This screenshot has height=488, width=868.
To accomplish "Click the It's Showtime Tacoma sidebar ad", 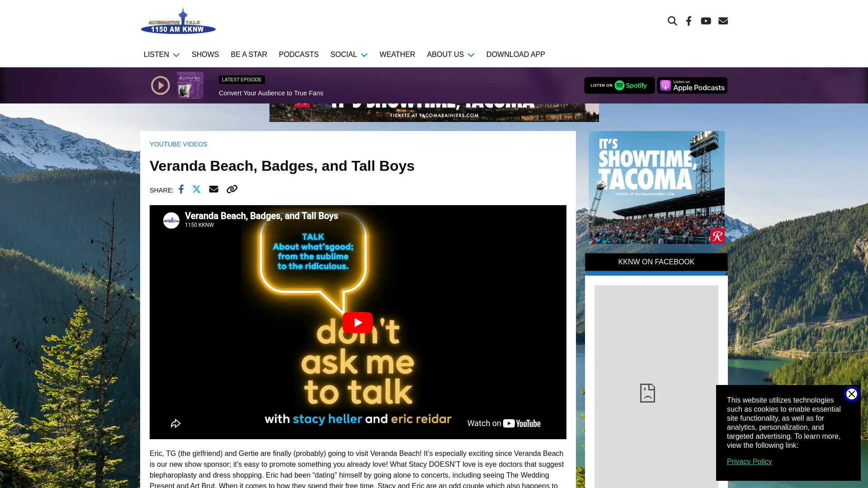I will click(x=656, y=188).
